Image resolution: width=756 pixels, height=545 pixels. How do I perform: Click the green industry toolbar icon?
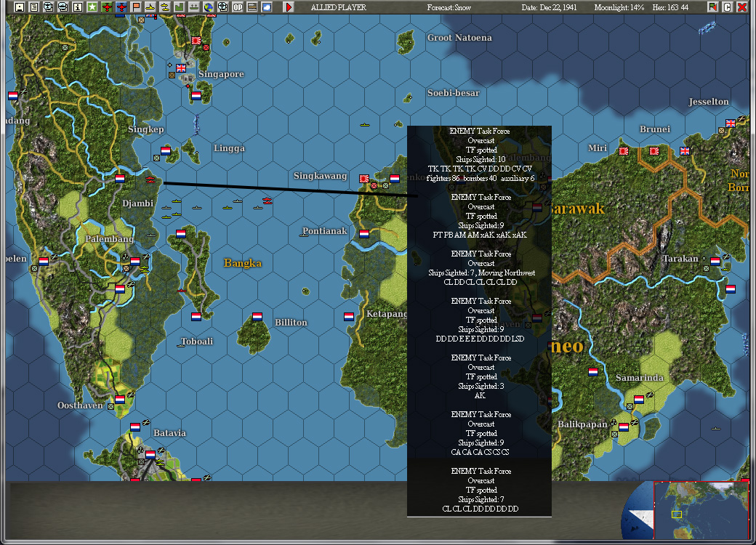[x=180, y=7]
